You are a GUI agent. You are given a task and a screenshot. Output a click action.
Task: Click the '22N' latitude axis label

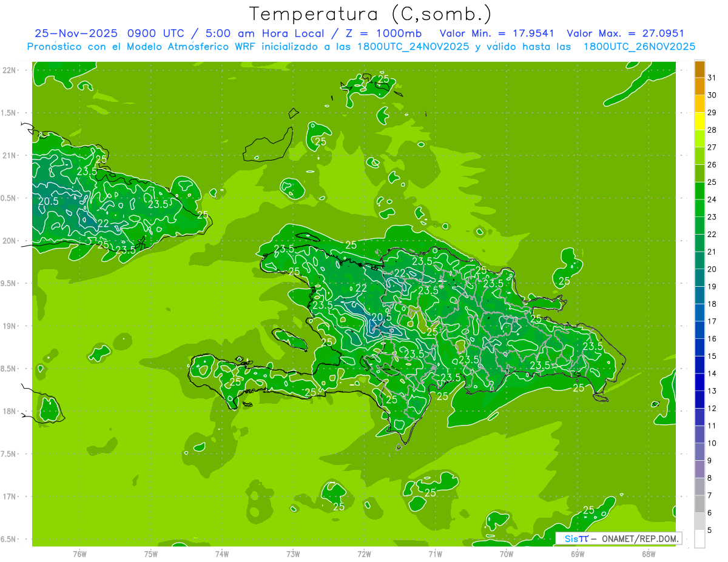[x=10, y=70]
